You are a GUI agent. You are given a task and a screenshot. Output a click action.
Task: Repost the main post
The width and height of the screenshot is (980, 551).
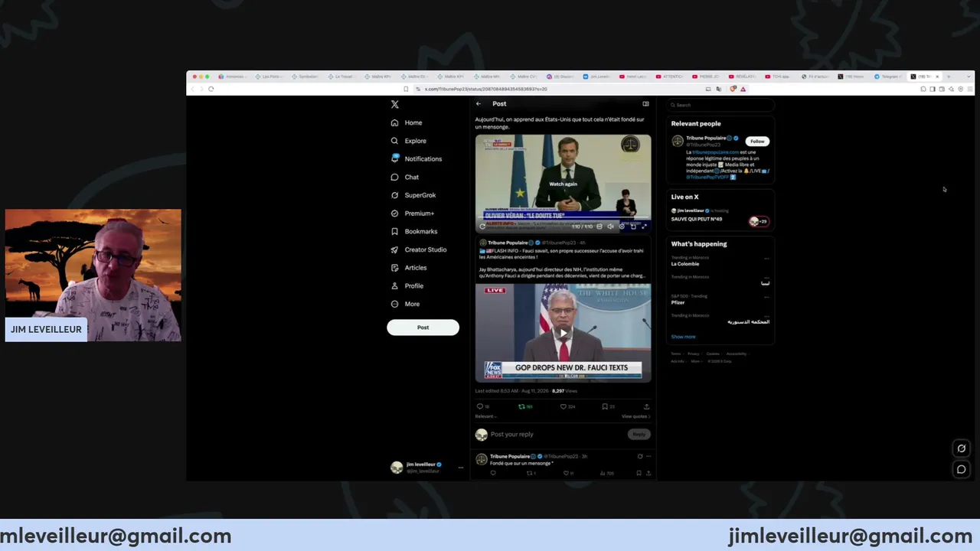[x=522, y=406]
